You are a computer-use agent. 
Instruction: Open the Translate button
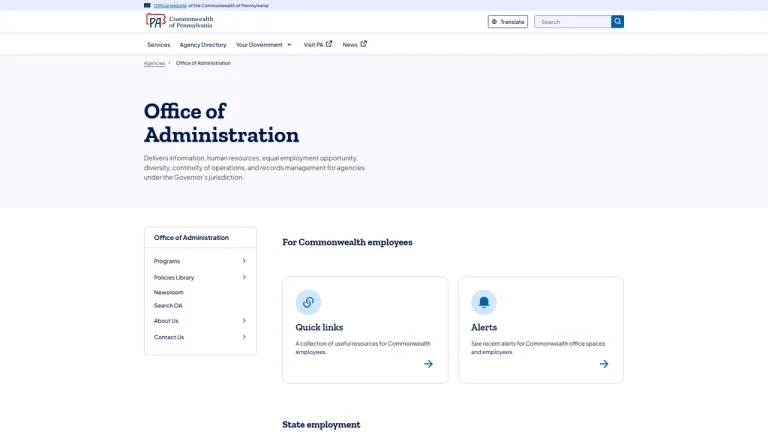pyautogui.click(x=507, y=22)
